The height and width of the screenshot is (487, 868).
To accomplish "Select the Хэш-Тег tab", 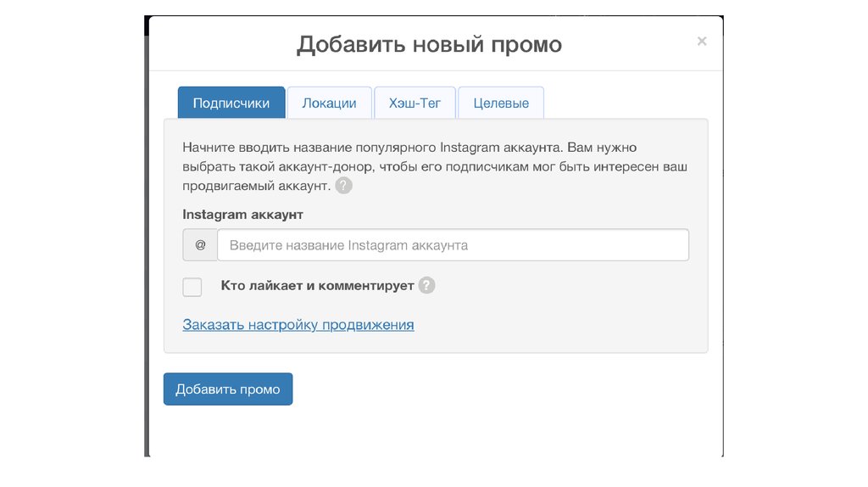I will point(415,103).
